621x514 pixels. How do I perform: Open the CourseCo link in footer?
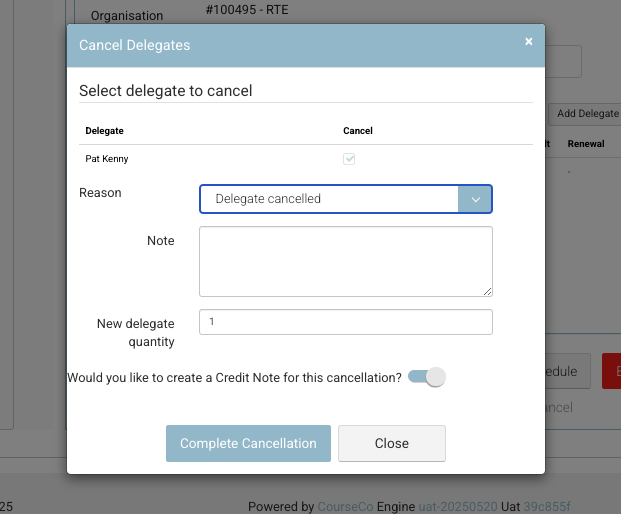pyautogui.click(x=347, y=507)
